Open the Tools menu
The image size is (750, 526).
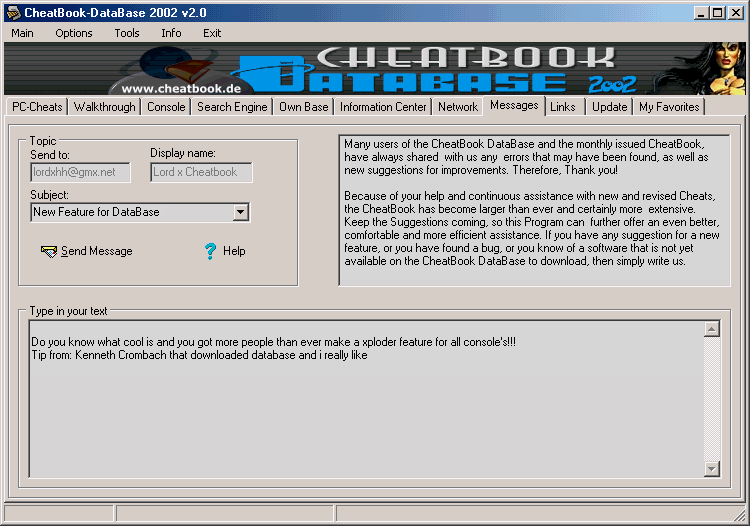127,33
